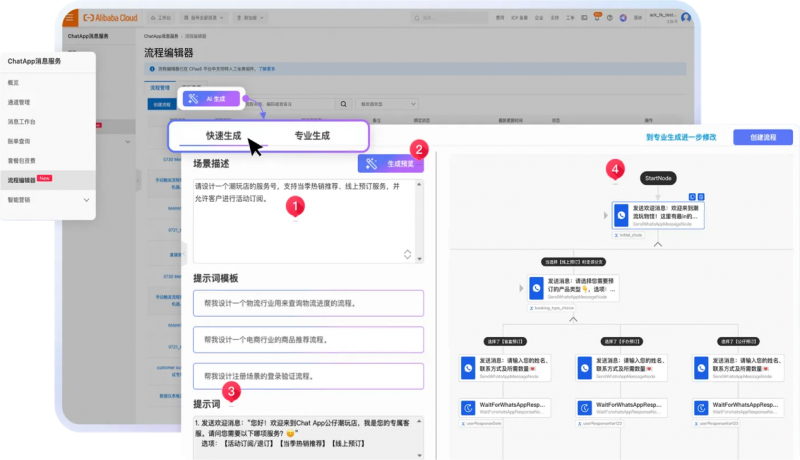This screenshot has height=460, width=800.
Task: Click the 生成预览 generate preview button
Action: tap(391, 164)
